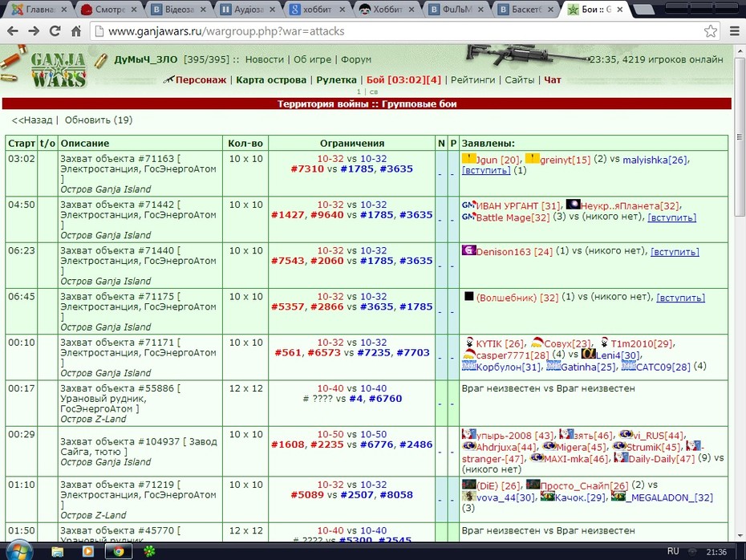The image size is (746, 560).
Task: Navigate back with the browser arrow
Action: [13, 31]
